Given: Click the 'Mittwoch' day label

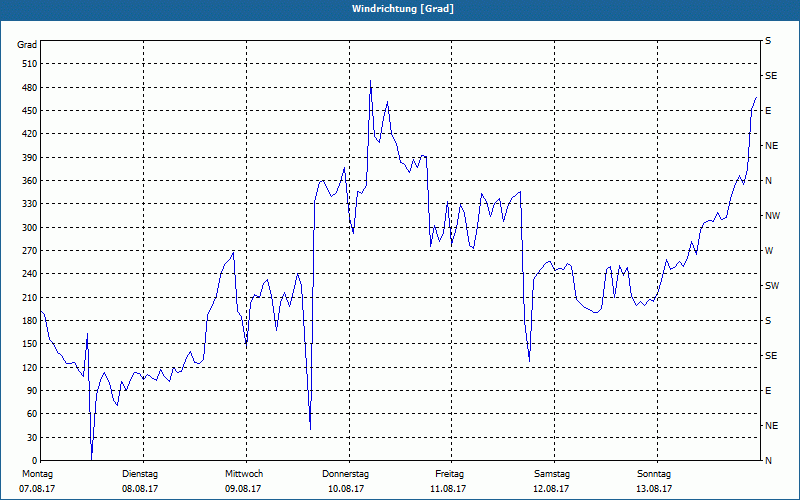Looking at the screenshot, I should coord(244,474).
